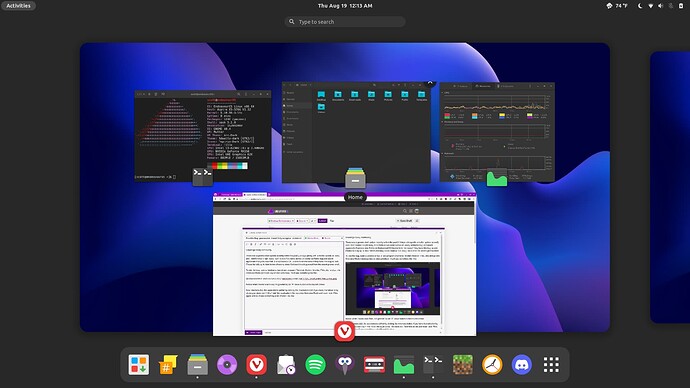The image size is (690, 388).
Task: Launch the sticky notes app with hash icon
Action: 168,365
